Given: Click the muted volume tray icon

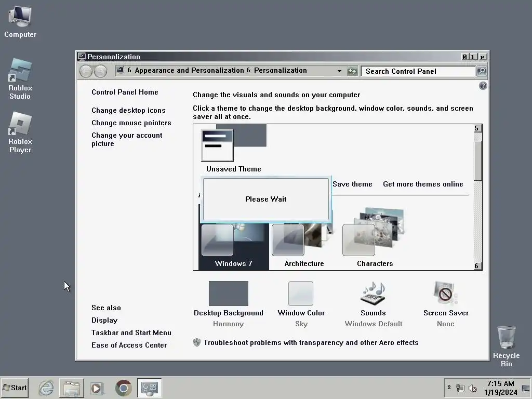Looking at the screenshot, I should pyautogui.click(x=473, y=388).
